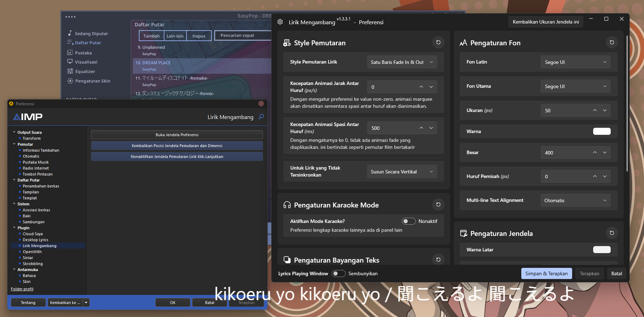Open Multi-line Text Alignment dropdown
Screen dimensions: 644x317
coord(576,200)
